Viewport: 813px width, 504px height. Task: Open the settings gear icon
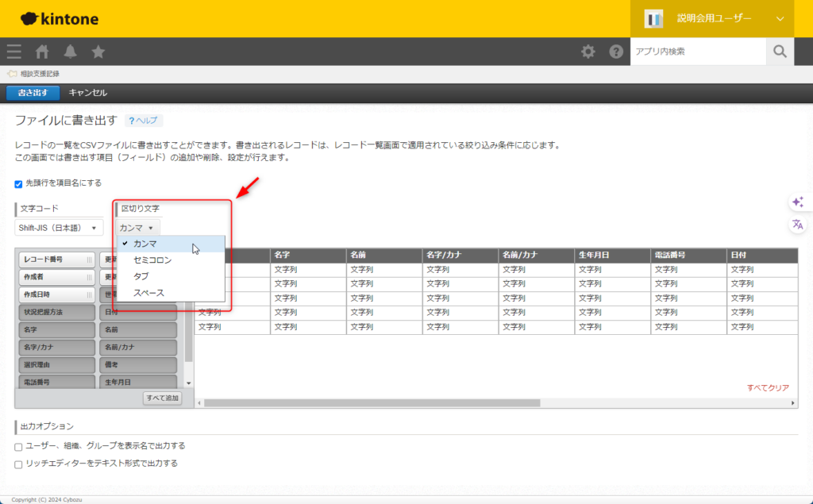[588, 52]
